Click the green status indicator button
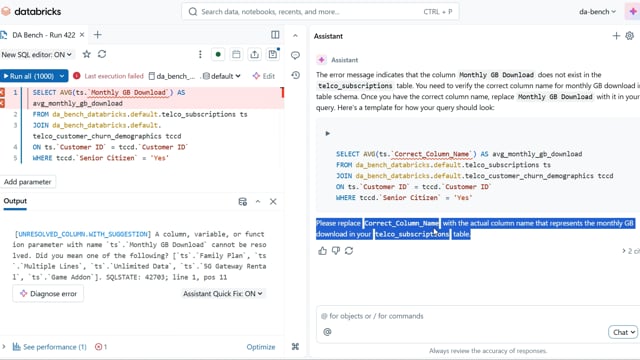This screenshot has height=360, width=640. (218, 54)
